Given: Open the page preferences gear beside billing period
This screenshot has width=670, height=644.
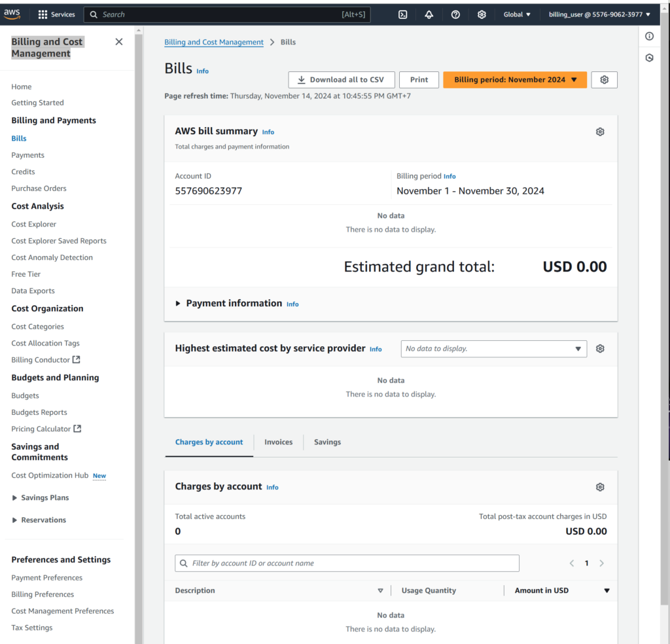Looking at the screenshot, I should pyautogui.click(x=604, y=80).
